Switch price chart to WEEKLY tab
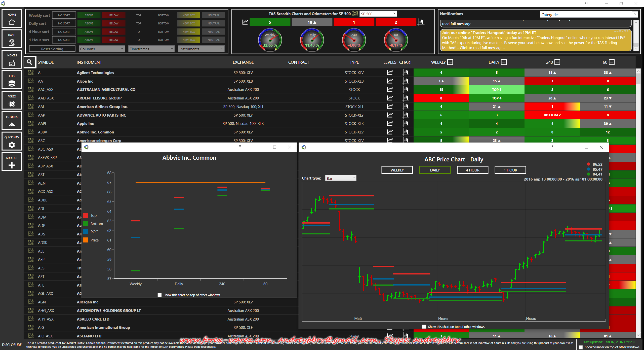Image resolution: width=644 pixels, height=350 pixels. pos(397,170)
